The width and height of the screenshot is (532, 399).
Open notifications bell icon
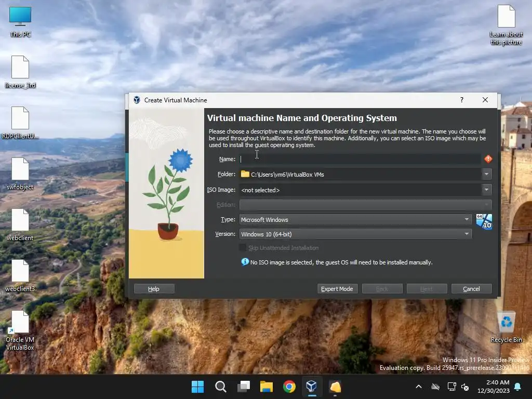[x=518, y=387]
